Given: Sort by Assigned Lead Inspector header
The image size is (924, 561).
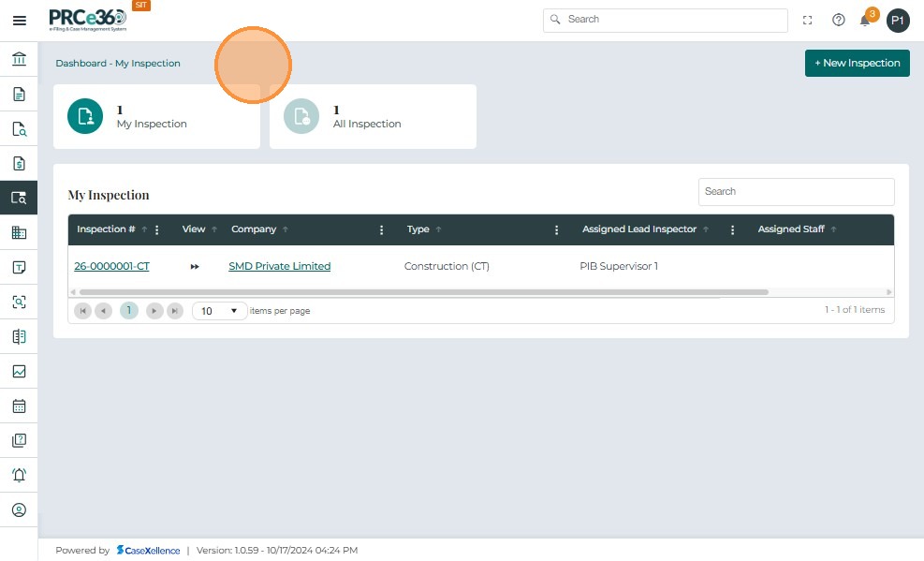Looking at the screenshot, I should pos(639,229).
